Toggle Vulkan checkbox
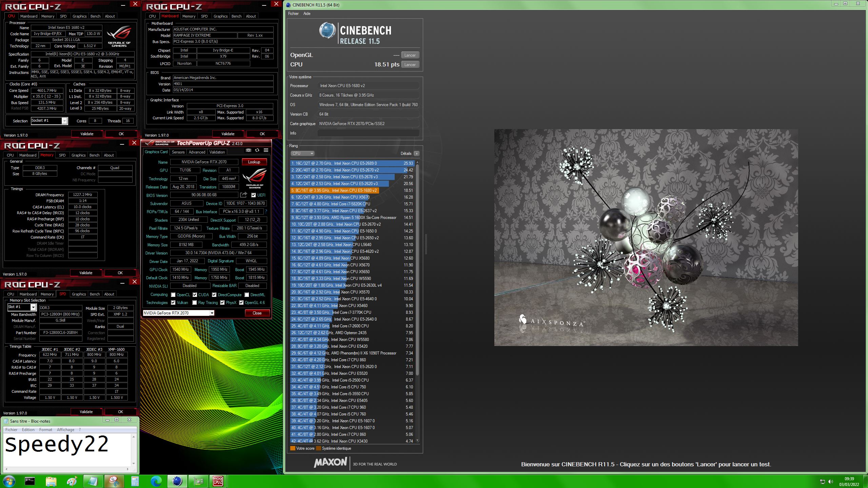868x488 pixels. (x=173, y=303)
